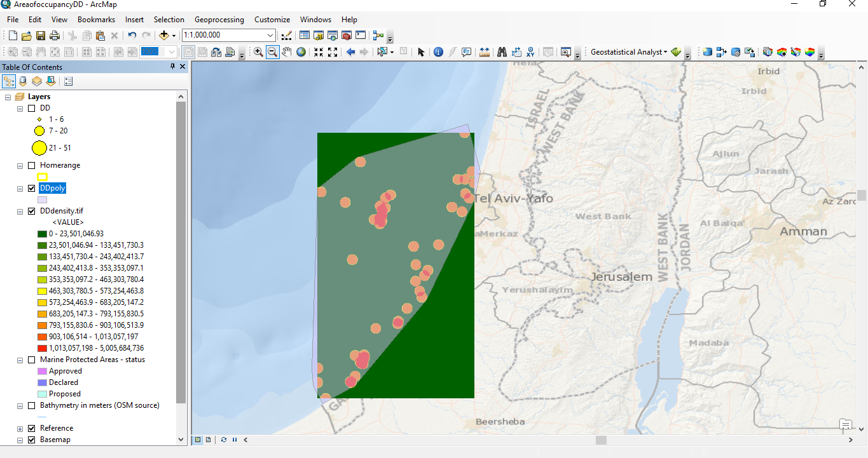Open the Find Route tool
This screenshot has width=868, height=458.
[516, 52]
